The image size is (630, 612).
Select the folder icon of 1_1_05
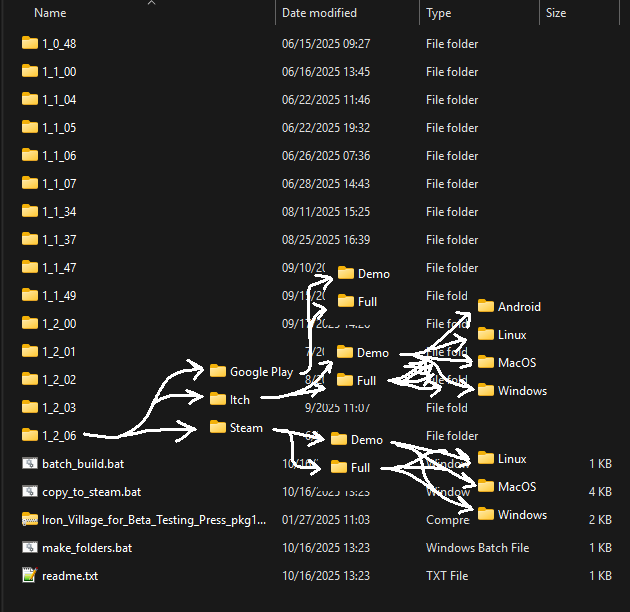[x=30, y=127]
